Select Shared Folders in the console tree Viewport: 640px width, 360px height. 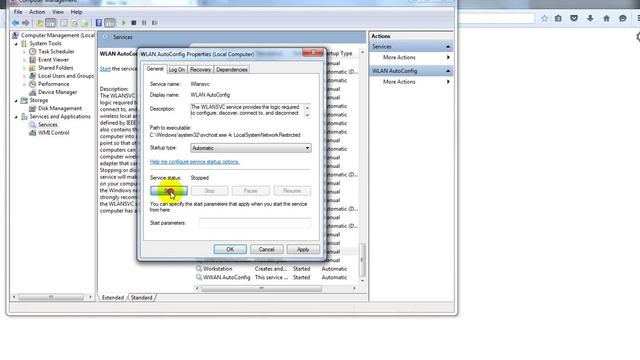point(56,68)
